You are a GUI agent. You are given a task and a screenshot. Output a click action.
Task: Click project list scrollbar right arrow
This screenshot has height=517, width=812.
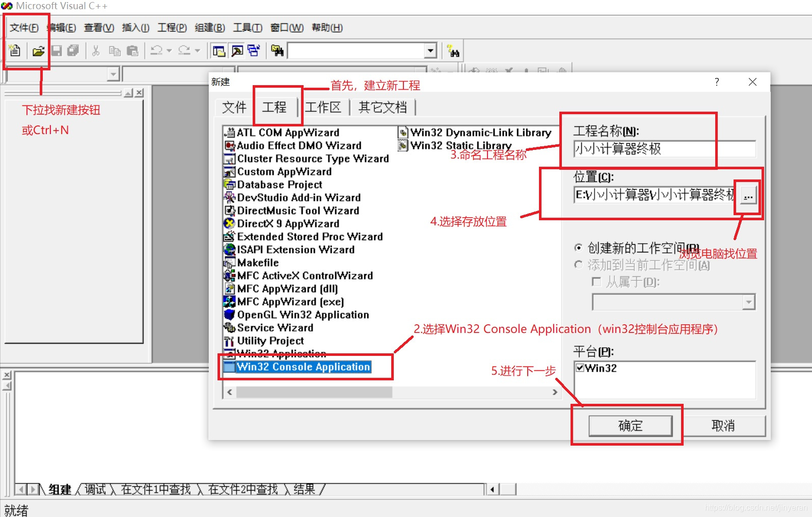[x=555, y=392]
